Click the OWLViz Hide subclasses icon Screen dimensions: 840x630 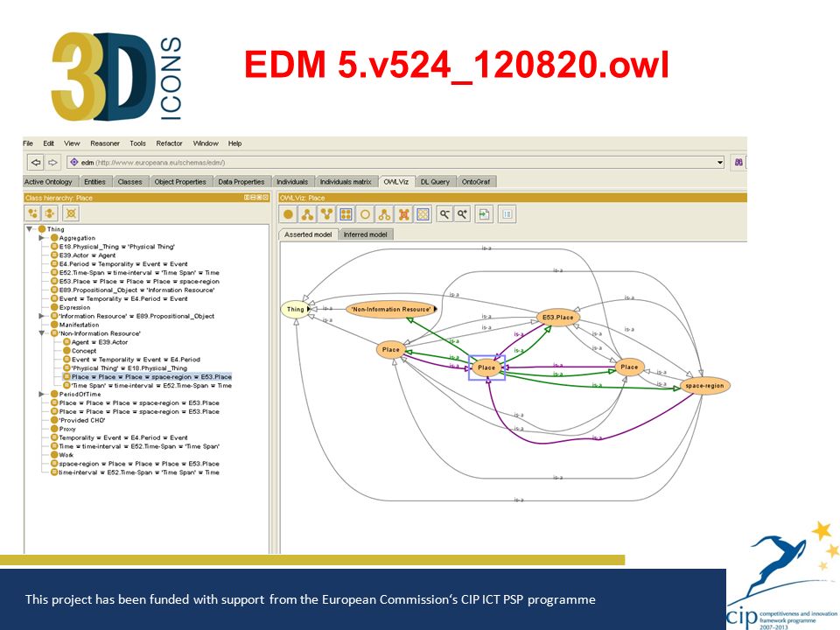[385, 215]
